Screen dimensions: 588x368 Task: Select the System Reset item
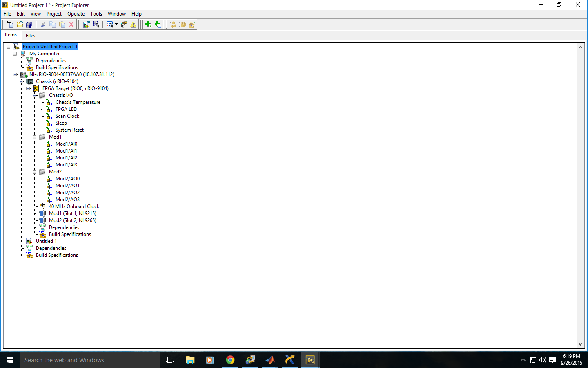pos(69,130)
